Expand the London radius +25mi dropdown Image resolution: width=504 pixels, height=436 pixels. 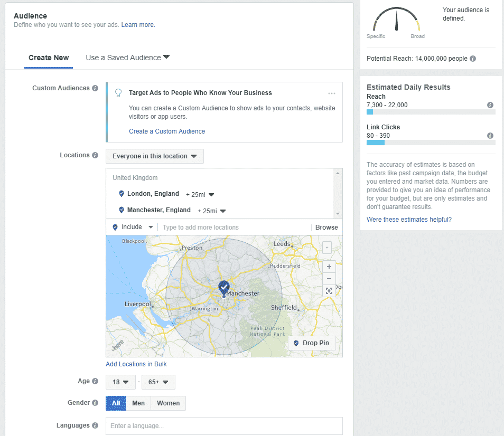click(200, 194)
